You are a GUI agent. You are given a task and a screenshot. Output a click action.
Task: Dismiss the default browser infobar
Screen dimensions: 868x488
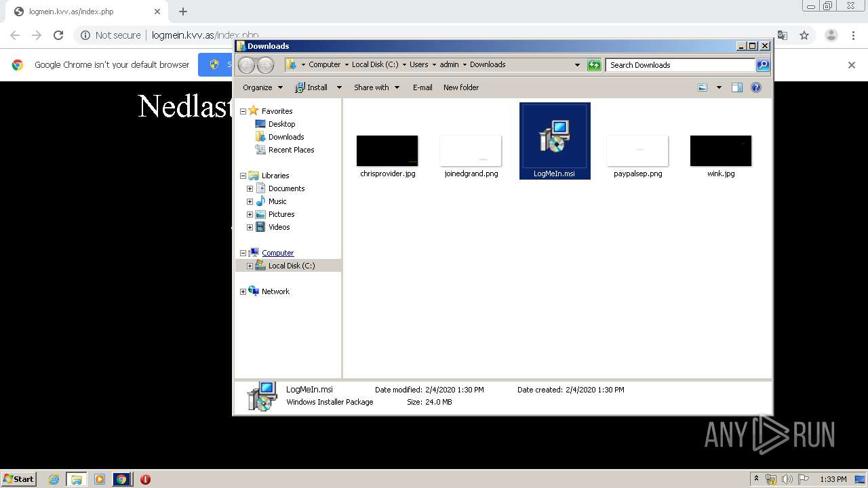point(852,65)
